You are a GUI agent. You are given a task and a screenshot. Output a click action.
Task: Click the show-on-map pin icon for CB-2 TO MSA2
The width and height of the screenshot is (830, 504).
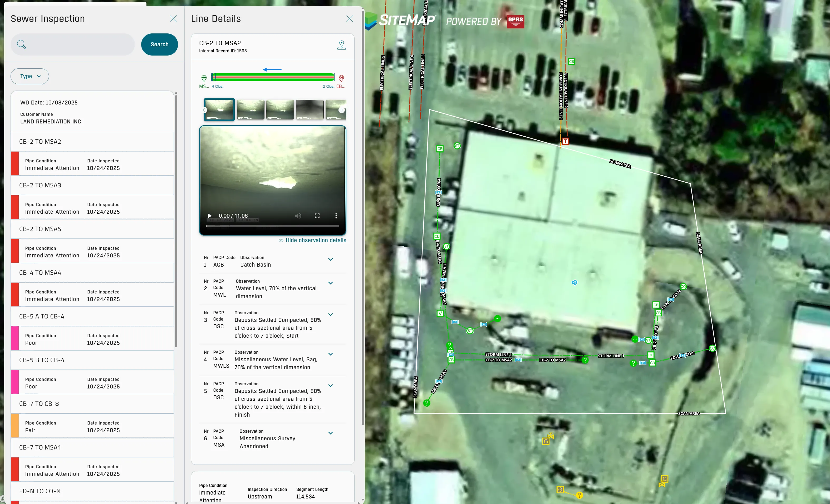pos(342,45)
